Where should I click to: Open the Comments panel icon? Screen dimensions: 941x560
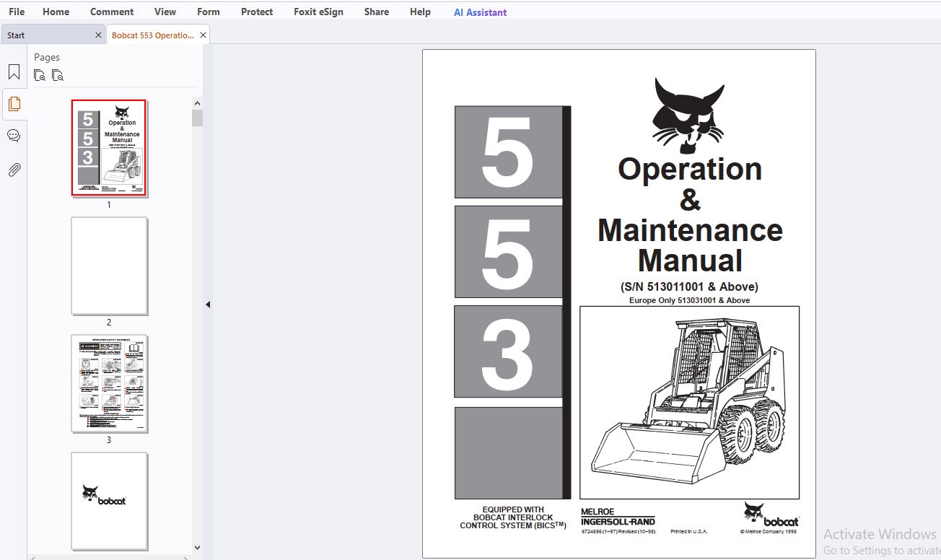coord(14,136)
